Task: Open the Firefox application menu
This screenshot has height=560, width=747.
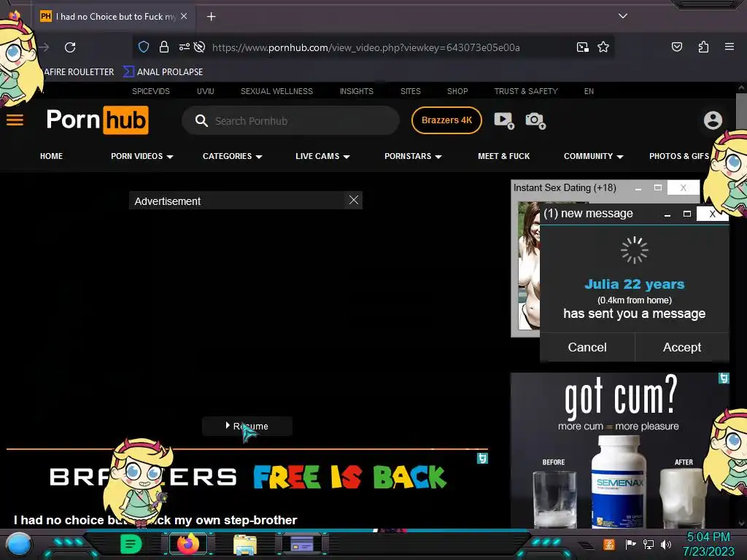Action: tap(729, 47)
